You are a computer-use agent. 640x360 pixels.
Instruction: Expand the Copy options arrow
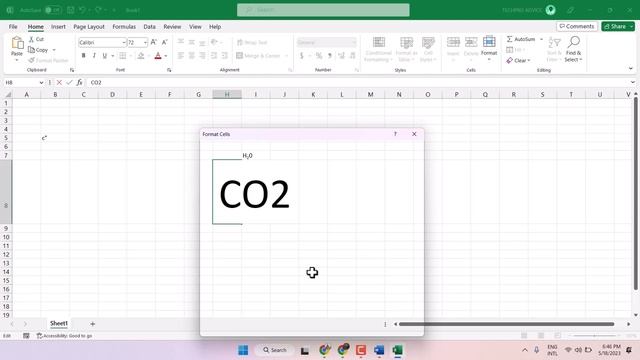[53, 50]
